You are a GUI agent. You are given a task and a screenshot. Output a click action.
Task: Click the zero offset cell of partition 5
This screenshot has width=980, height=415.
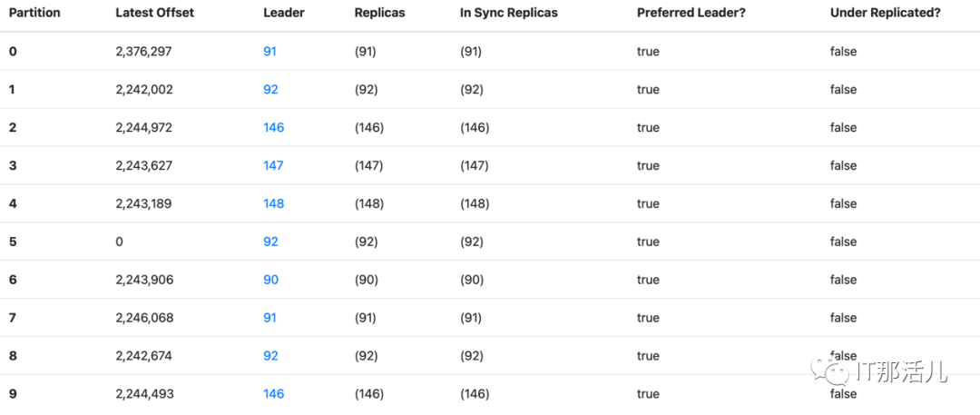(x=119, y=242)
